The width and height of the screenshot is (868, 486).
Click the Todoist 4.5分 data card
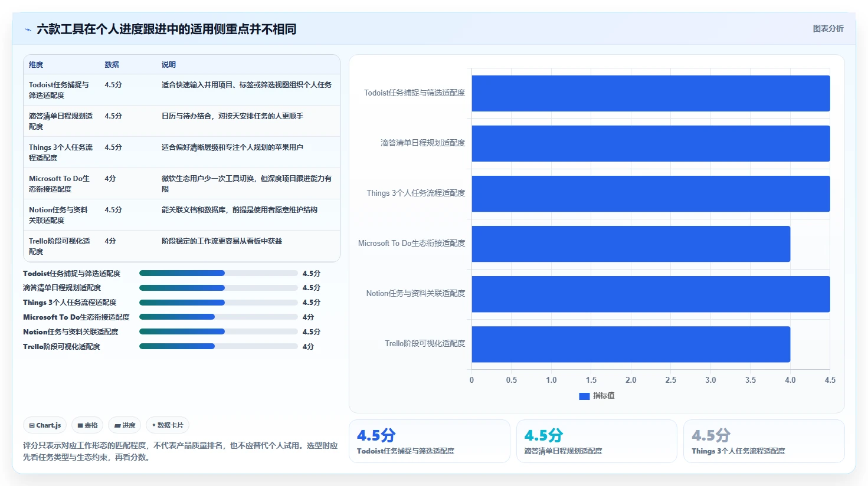pos(430,441)
